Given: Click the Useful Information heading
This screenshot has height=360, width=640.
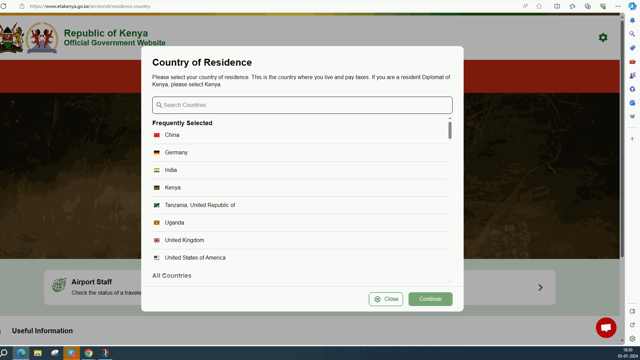Looking at the screenshot, I should pos(42,331).
